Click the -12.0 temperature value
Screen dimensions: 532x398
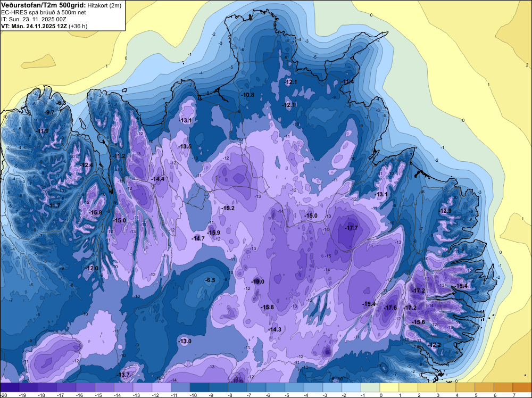point(92,268)
